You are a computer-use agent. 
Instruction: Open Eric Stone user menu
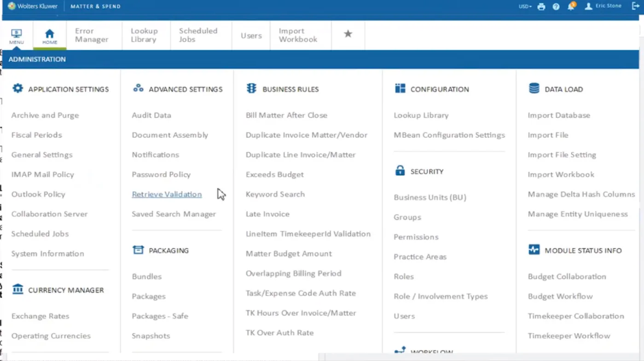pyautogui.click(x=603, y=6)
